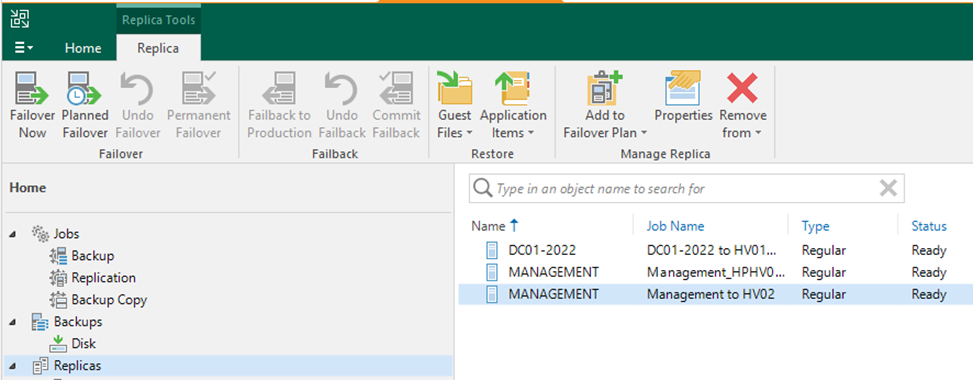Click the red Remove from icon

pyautogui.click(x=743, y=88)
